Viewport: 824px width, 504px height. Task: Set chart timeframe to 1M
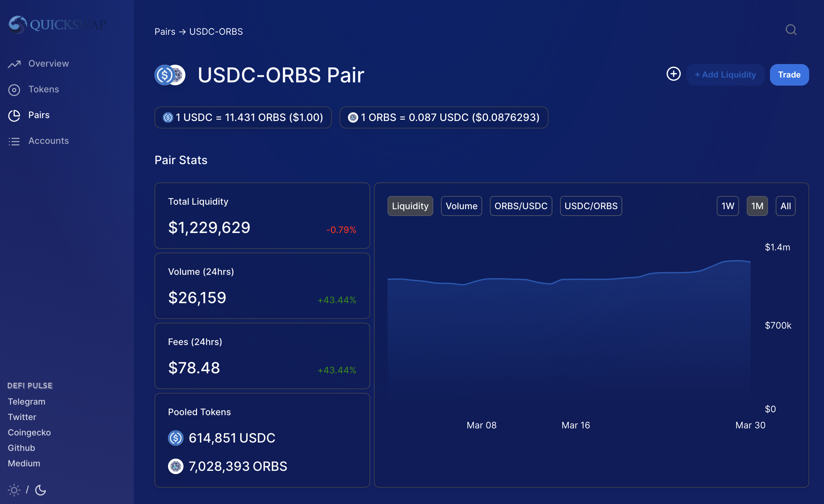click(x=757, y=206)
